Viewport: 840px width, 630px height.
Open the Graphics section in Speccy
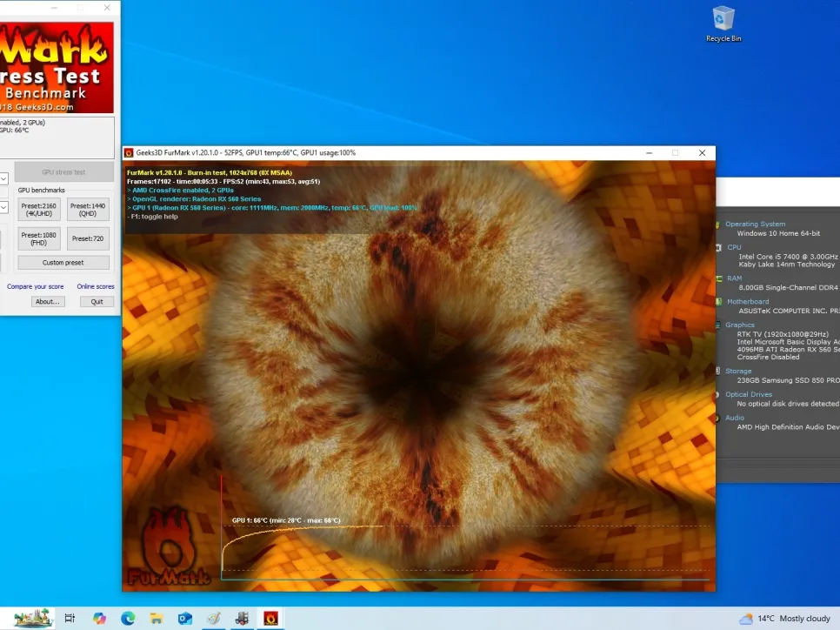pos(740,325)
